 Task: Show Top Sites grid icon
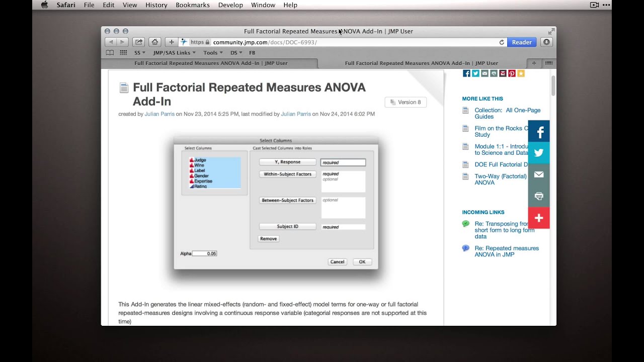123,53
